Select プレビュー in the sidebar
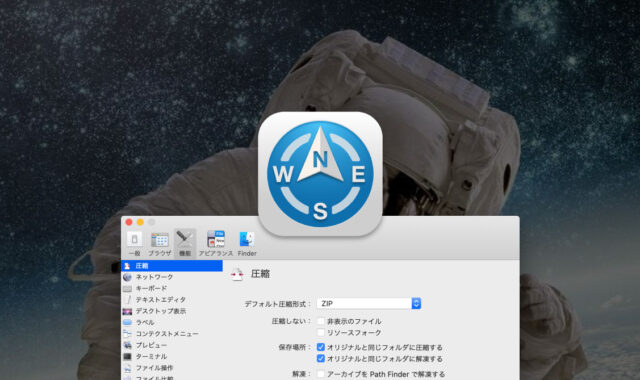Viewport: 640px width, 380px height. tap(172, 345)
